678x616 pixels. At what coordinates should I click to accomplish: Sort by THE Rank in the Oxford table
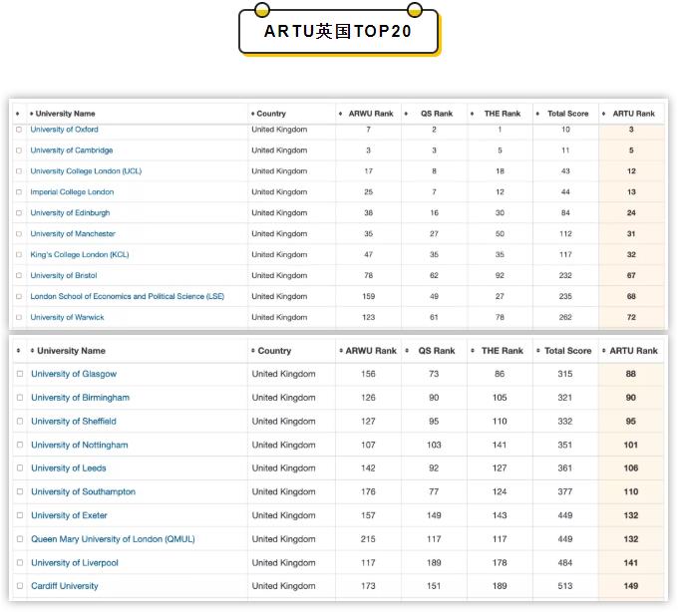point(501,114)
